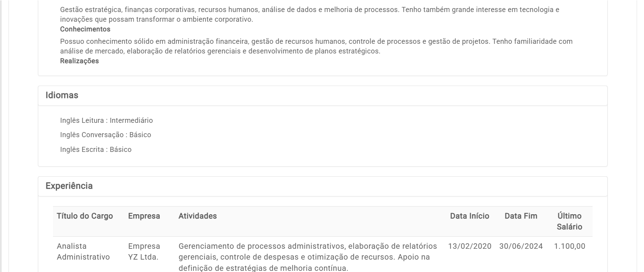Click the salary value 1.100,00

[x=569, y=246]
